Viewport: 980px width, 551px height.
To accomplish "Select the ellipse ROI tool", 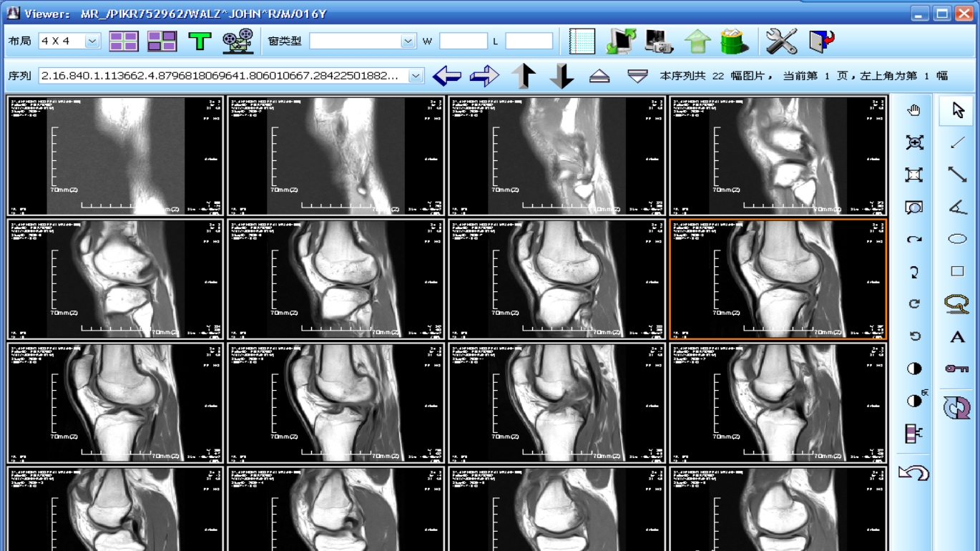I will [x=957, y=239].
